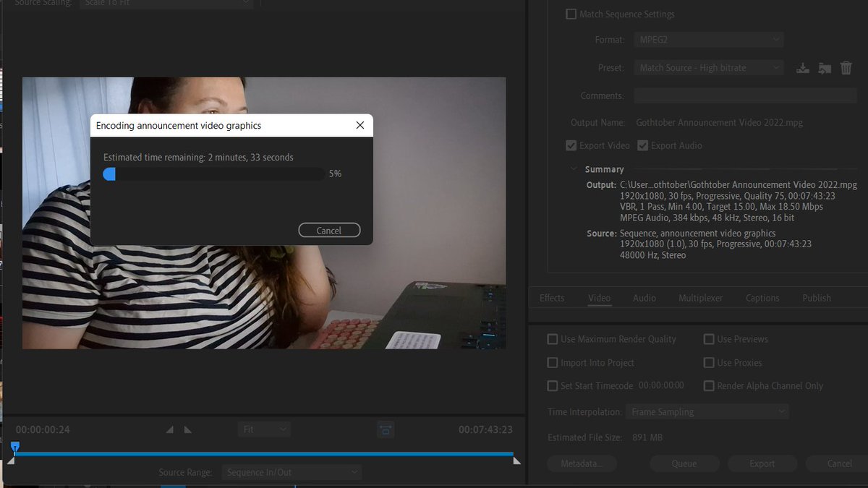Viewport: 868px width, 488px height.
Task: Collapse the Summary section
Action: pos(574,169)
